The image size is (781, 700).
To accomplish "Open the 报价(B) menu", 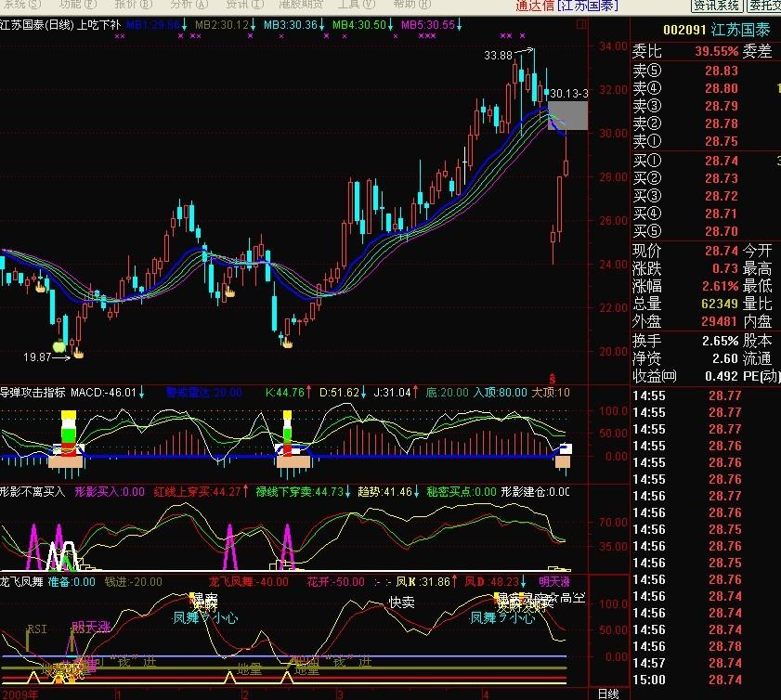I will pos(133,4).
